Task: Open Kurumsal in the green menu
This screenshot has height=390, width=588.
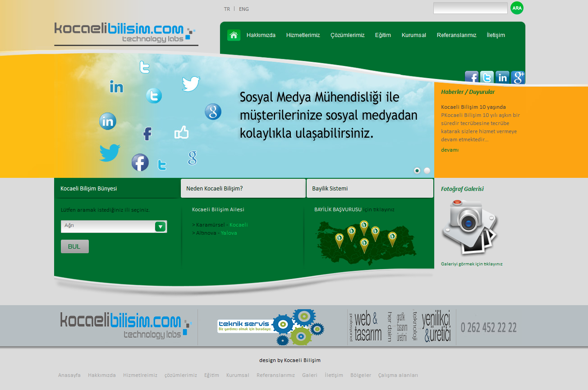Action: click(414, 35)
